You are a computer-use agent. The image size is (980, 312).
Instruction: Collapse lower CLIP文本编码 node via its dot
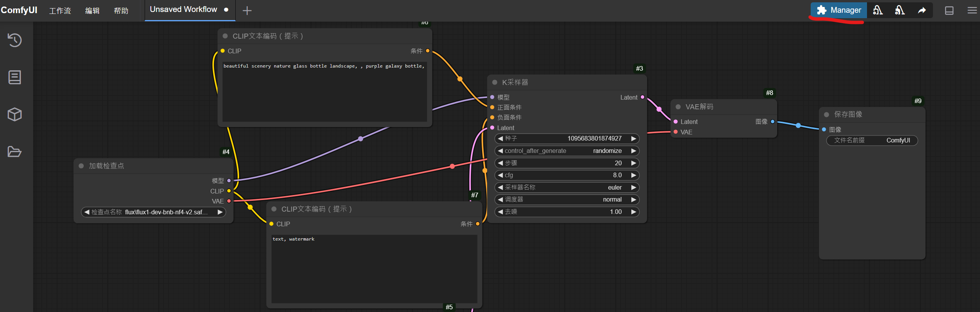tap(274, 209)
